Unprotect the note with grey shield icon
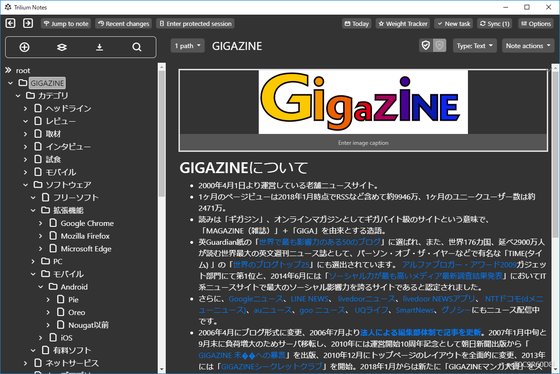This screenshot has width=560, height=374. 439,46
